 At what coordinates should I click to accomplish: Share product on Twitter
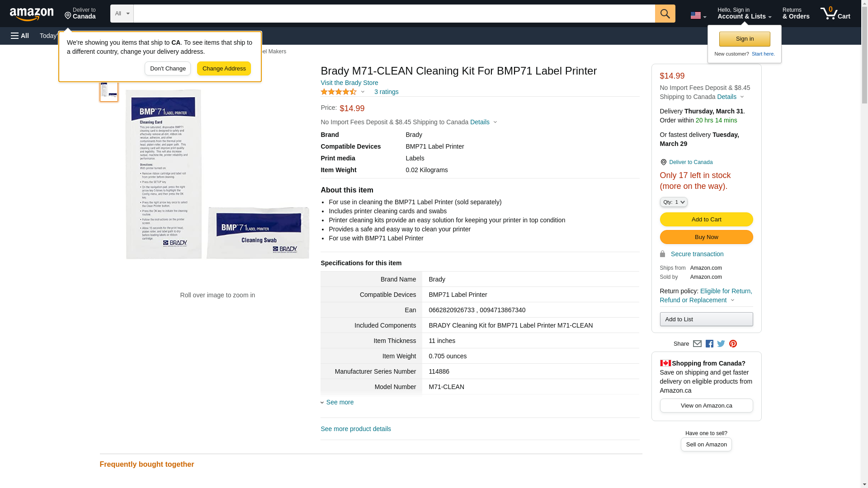tap(721, 344)
